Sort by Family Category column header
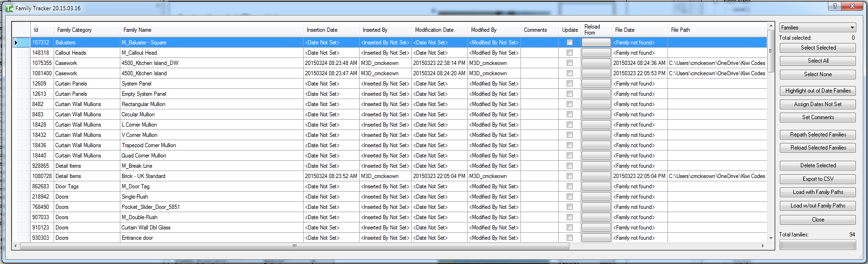This screenshot has height=264, width=868. coord(75,30)
